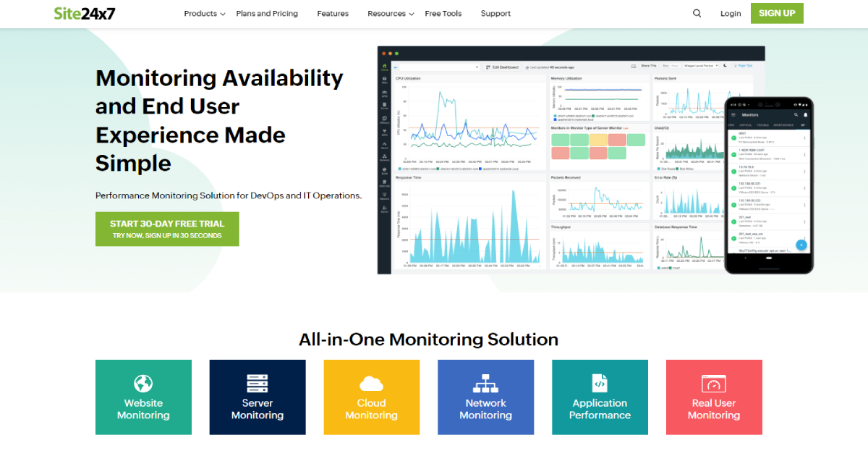Viewport: 868px width, 456px height.
Task: Click the Page Tips link in dashboard
Action: 744,66
